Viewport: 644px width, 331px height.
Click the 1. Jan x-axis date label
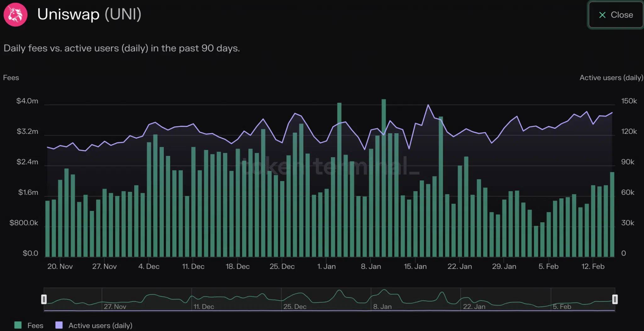coord(326,267)
